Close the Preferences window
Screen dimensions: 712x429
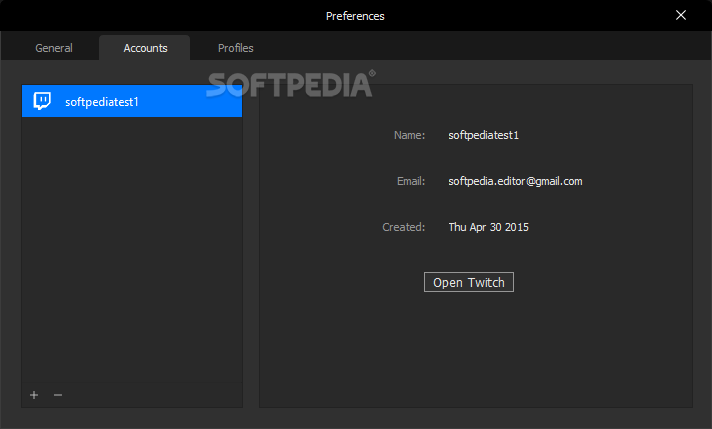point(681,15)
